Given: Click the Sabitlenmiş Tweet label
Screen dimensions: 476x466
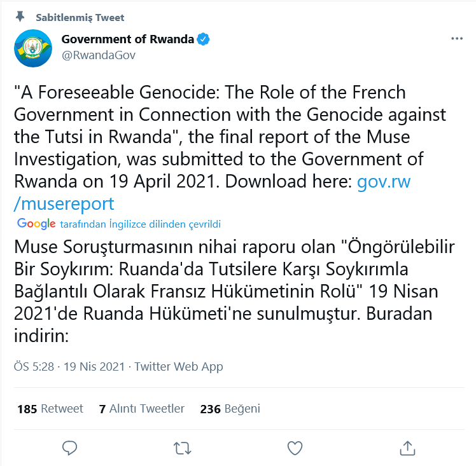Looking at the screenshot, I should [80, 18].
